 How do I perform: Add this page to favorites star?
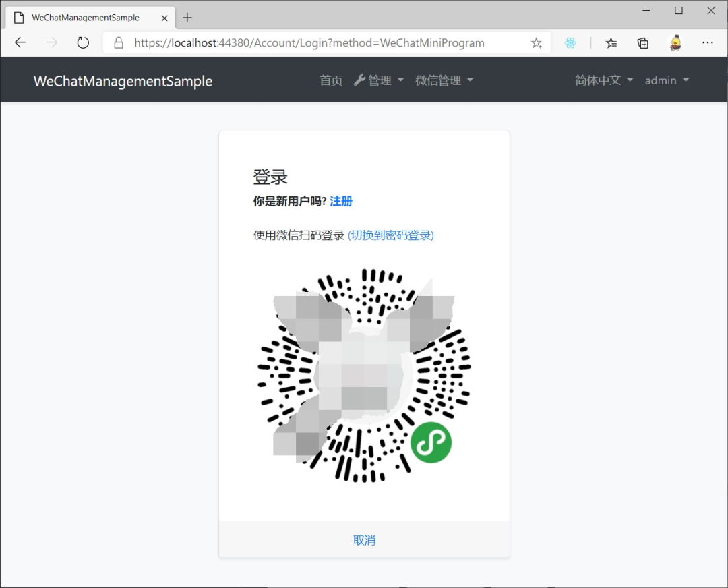click(537, 42)
